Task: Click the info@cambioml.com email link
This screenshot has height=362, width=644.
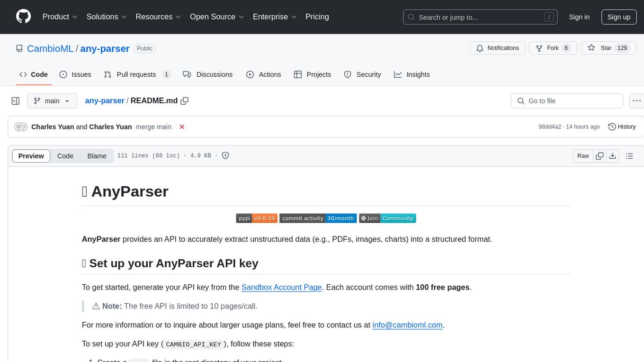Action: 407,325
